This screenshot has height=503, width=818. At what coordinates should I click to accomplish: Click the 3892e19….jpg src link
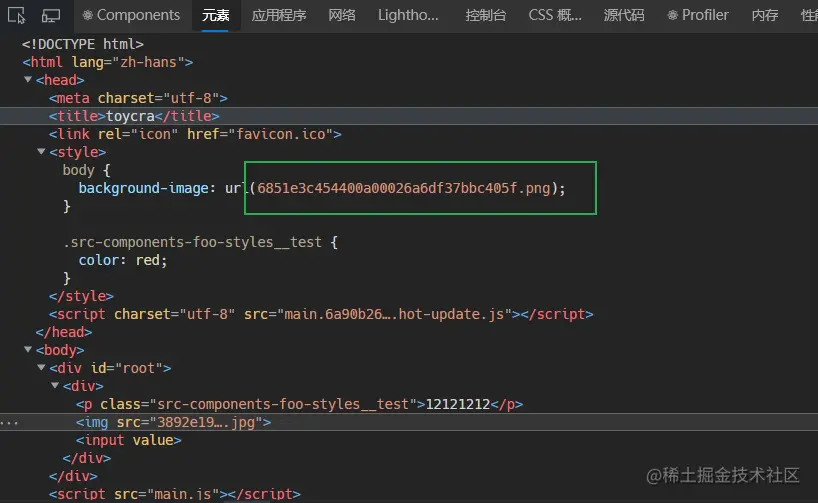[206, 422]
